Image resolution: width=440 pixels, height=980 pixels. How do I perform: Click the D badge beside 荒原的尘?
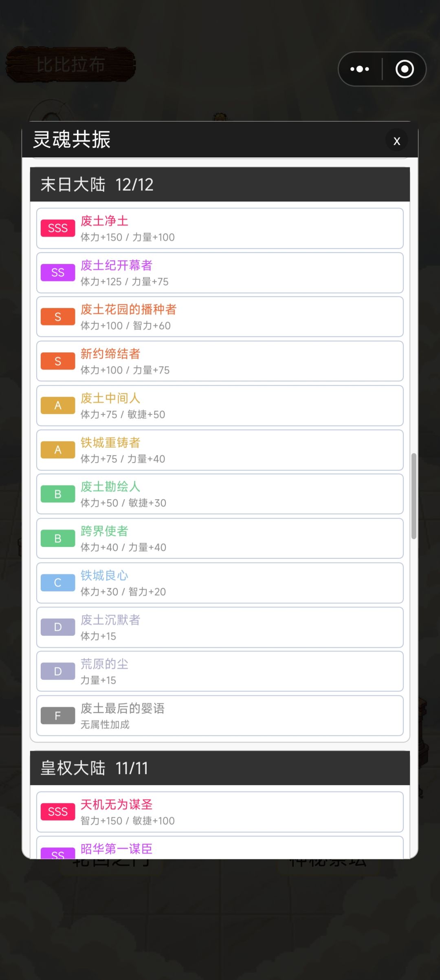click(x=58, y=671)
